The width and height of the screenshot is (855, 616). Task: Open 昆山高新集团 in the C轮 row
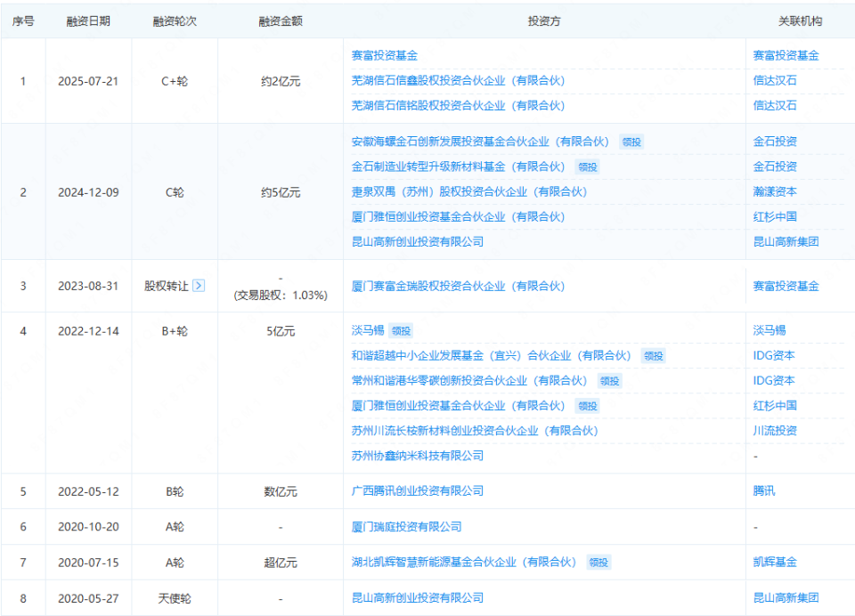point(786,242)
